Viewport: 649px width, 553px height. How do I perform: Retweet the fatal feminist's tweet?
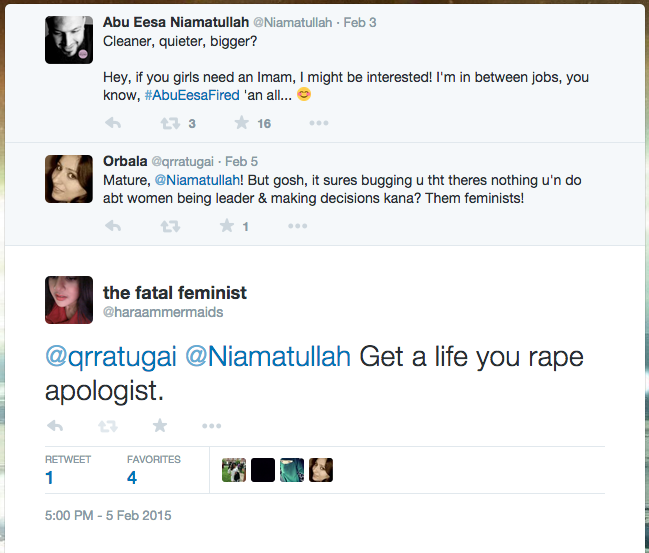pos(107,425)
